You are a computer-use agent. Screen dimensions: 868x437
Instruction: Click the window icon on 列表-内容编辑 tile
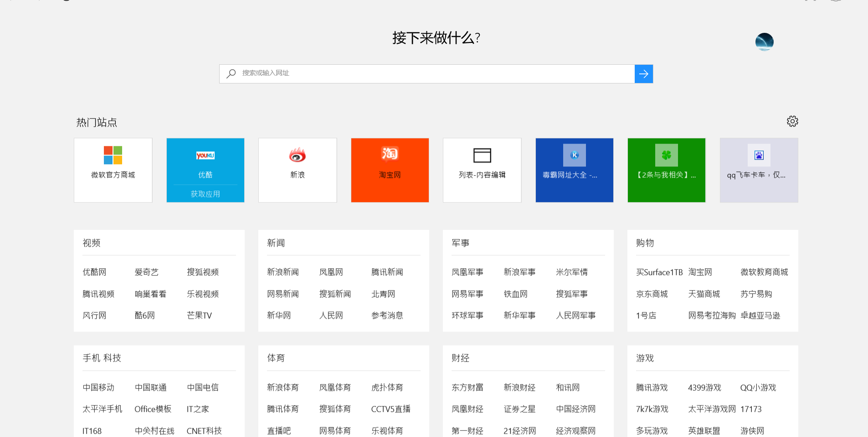(x=482, y=156)
